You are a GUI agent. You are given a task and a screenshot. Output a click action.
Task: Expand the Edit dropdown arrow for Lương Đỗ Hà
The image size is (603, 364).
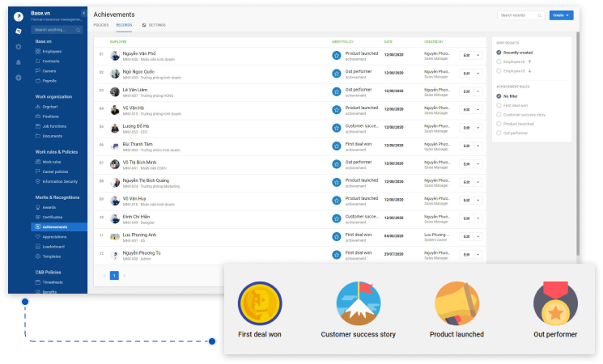pyautogui.click(x=478, y=127)
